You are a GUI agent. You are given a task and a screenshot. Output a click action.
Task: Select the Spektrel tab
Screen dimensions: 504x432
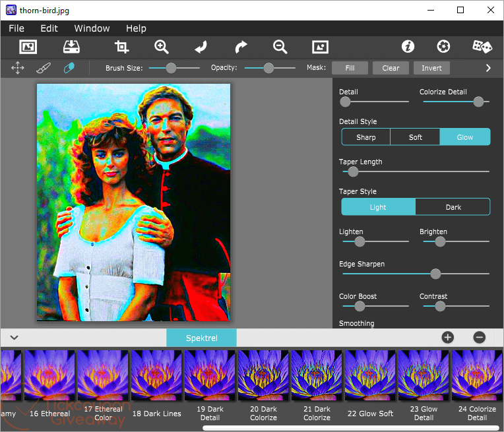click(202, 338)
